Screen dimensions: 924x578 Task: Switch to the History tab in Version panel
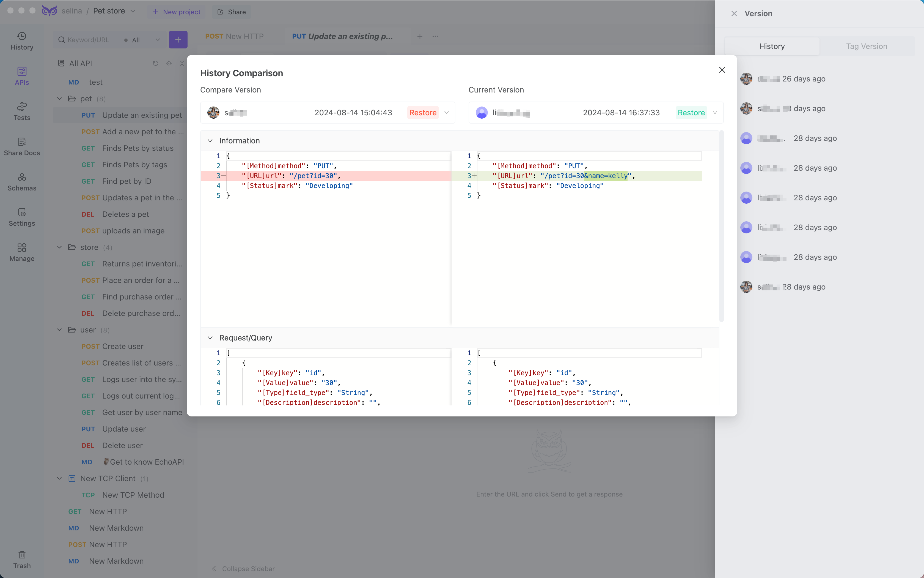(772, 46)
